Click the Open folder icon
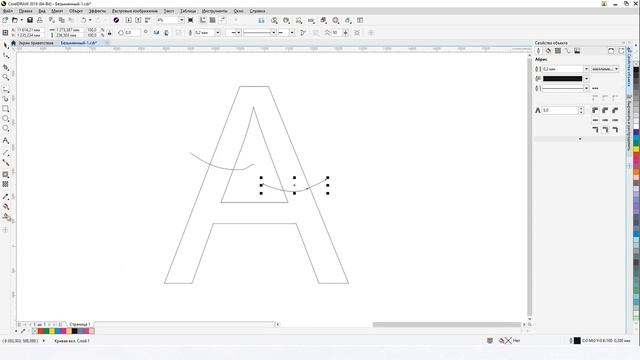 pos(15,20)
